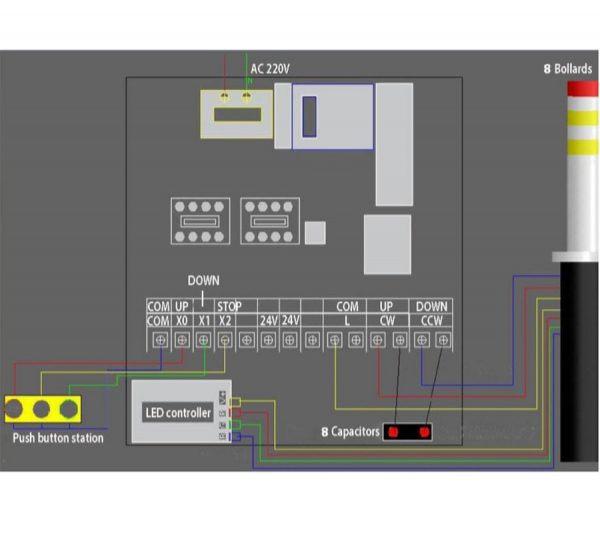Viewport: 600px width, 533px height.
Task: Select the X1 terminal label
Action: (204, 320)
